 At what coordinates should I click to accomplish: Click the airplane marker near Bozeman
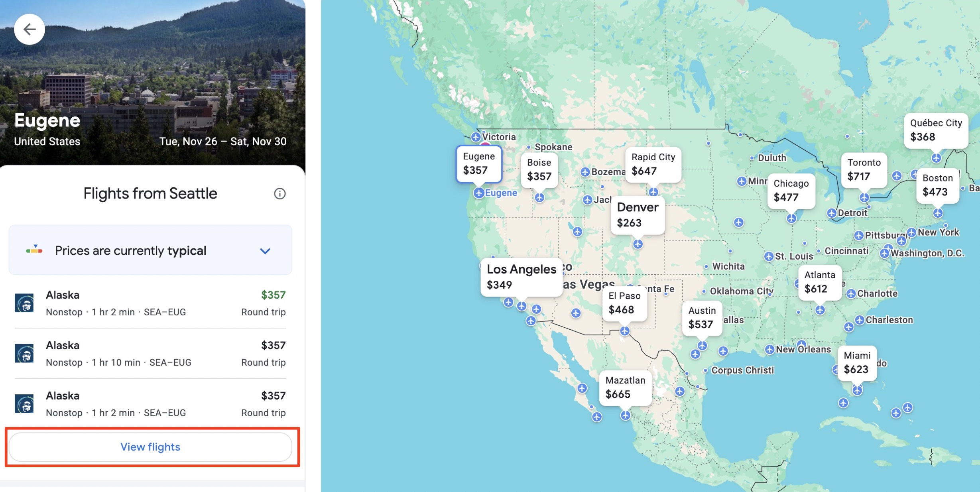click(x=585, y=171)
